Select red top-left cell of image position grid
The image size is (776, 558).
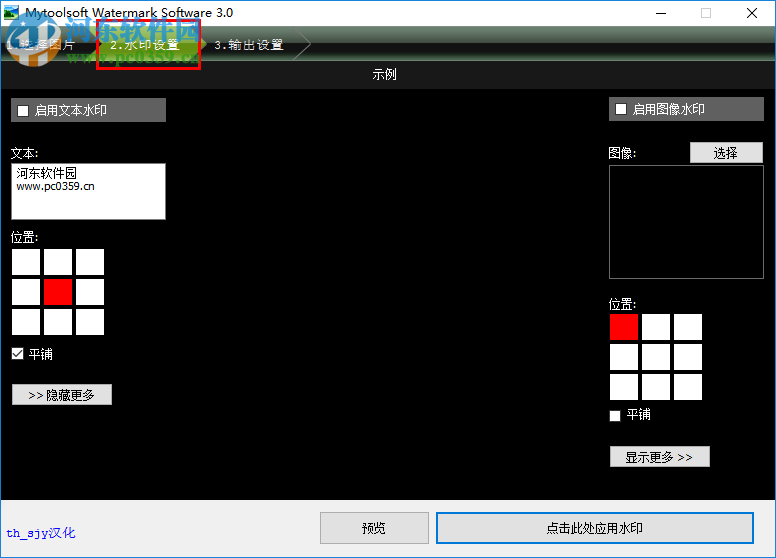point(624,327)
